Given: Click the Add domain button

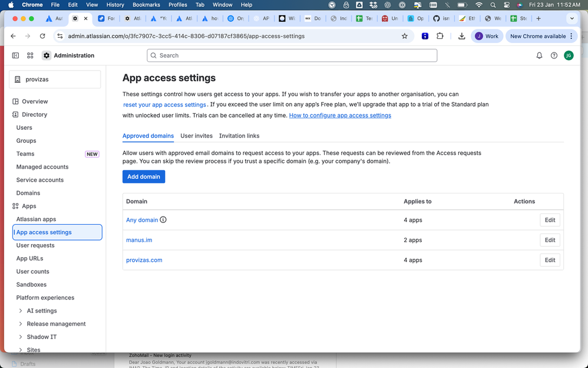Looking at the screenshot, I should (x=144, y=176).
